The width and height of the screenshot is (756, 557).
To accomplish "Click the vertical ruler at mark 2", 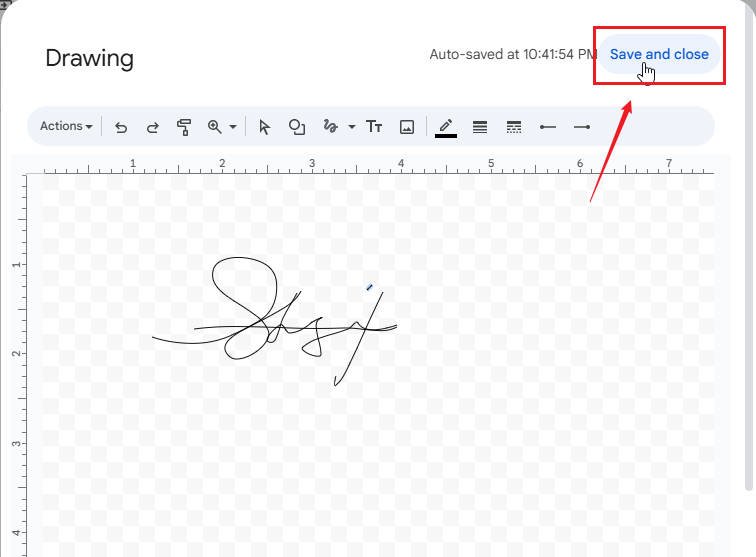I will (18, 353).
